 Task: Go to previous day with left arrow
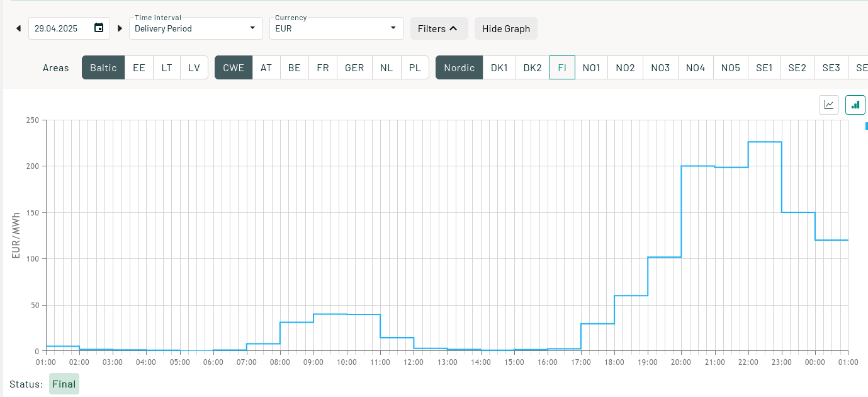pyautogui.click(x=18, y=28)
